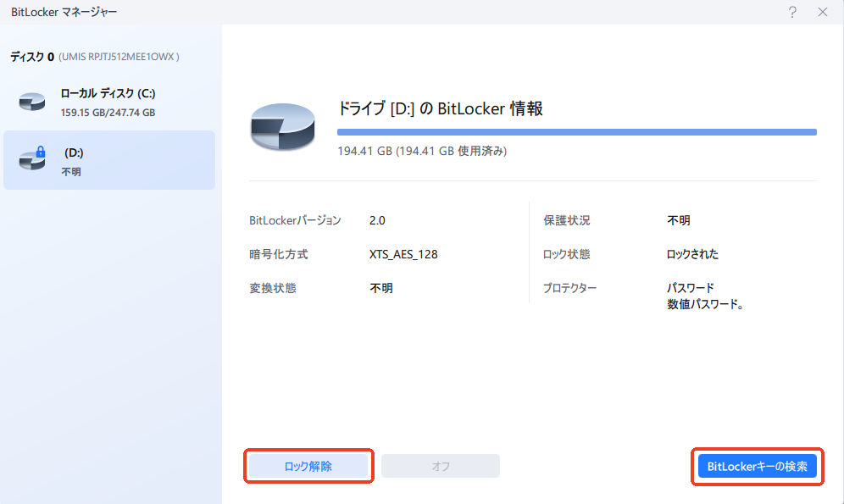The height and width of the screenshot is (504, 844).
Task: Click the 数値パスワード protector entry
Action: pos(705,304)
